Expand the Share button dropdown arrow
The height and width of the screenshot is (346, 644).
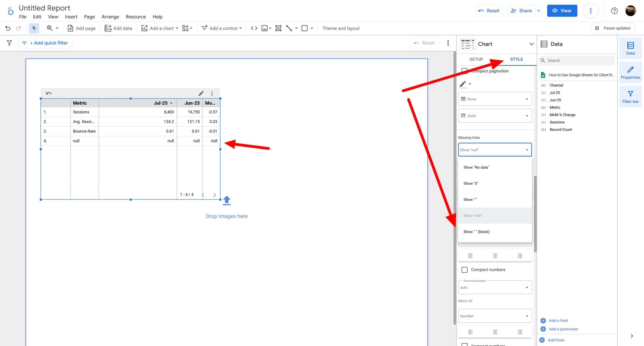point(538,10)
